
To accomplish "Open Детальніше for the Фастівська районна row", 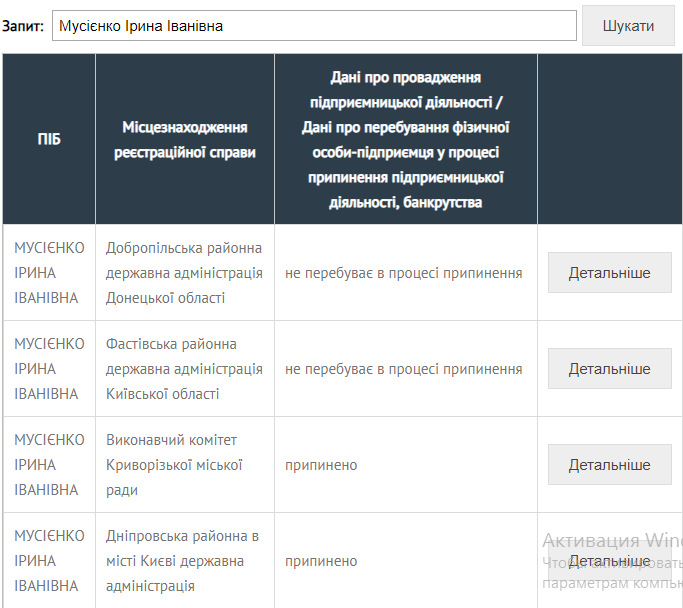I will point(609,369).
